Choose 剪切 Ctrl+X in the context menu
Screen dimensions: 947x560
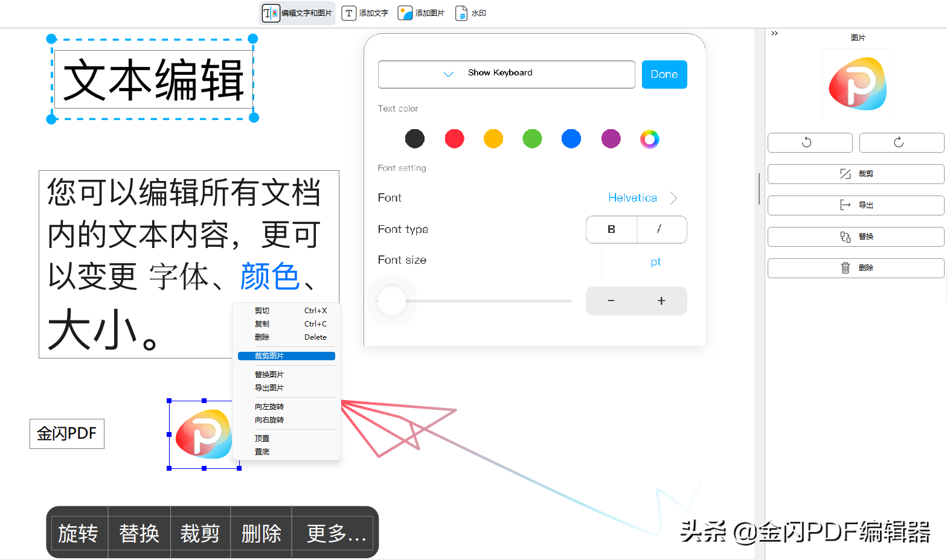(287, 311)
